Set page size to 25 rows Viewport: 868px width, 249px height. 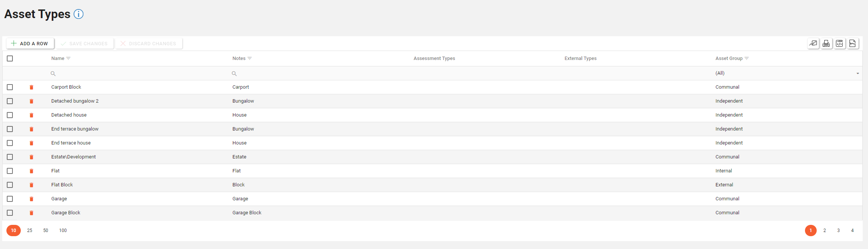pyautogui.click(x=30, y=231)
